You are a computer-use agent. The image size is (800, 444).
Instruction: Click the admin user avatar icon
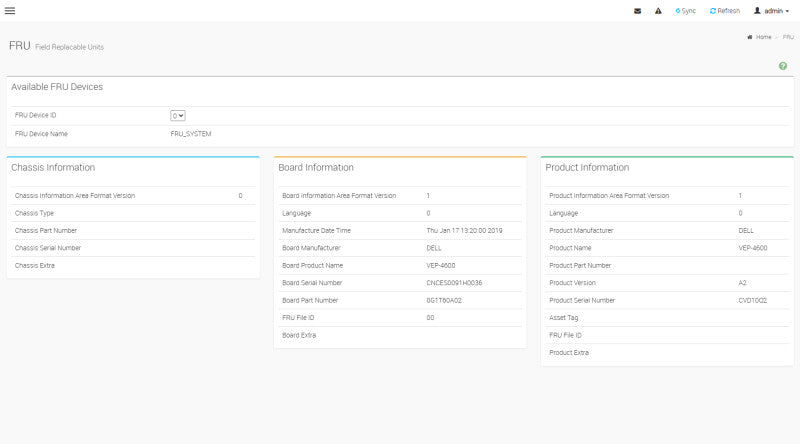pyautogui.click(x=757, y=11)
